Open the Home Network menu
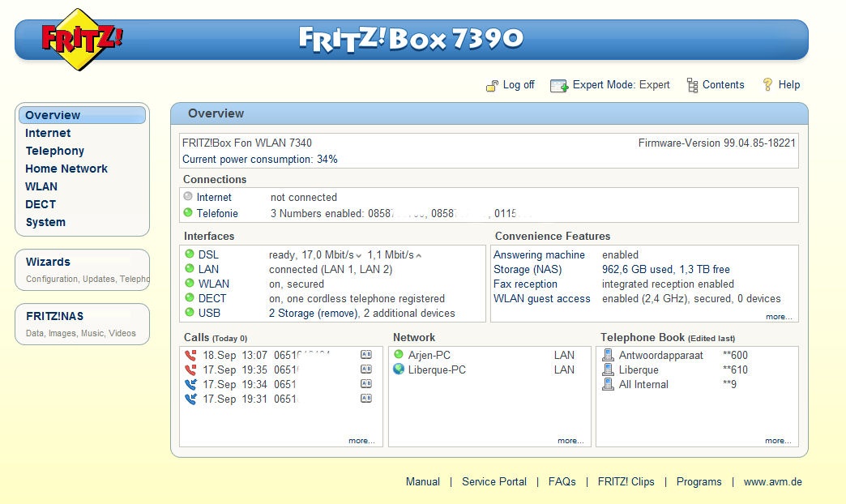The image size is (846, 504). [x=66, y=169]
